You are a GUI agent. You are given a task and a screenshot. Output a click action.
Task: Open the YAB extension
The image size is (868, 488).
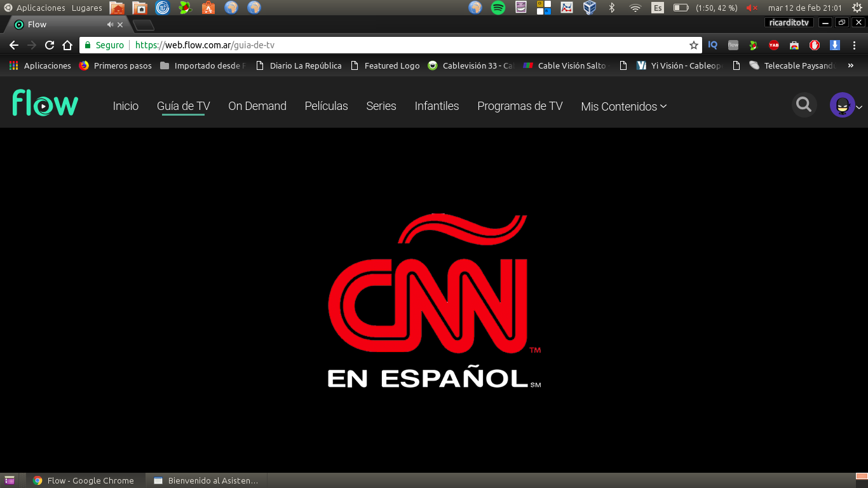point(774,45)
